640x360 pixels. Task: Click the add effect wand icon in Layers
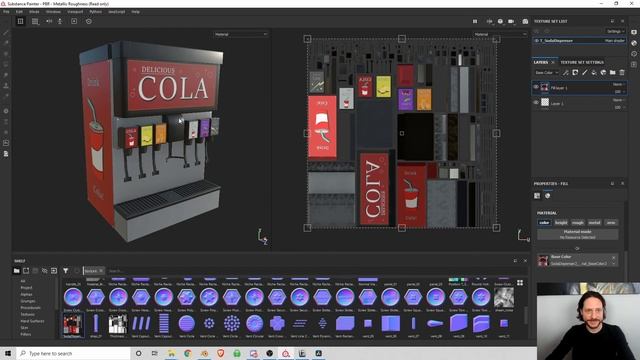tap(566, 73)
